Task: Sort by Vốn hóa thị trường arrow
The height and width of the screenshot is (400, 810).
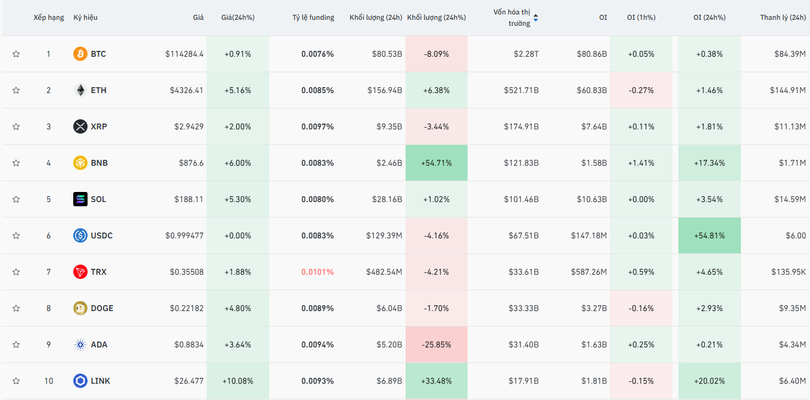Action: 535,17
